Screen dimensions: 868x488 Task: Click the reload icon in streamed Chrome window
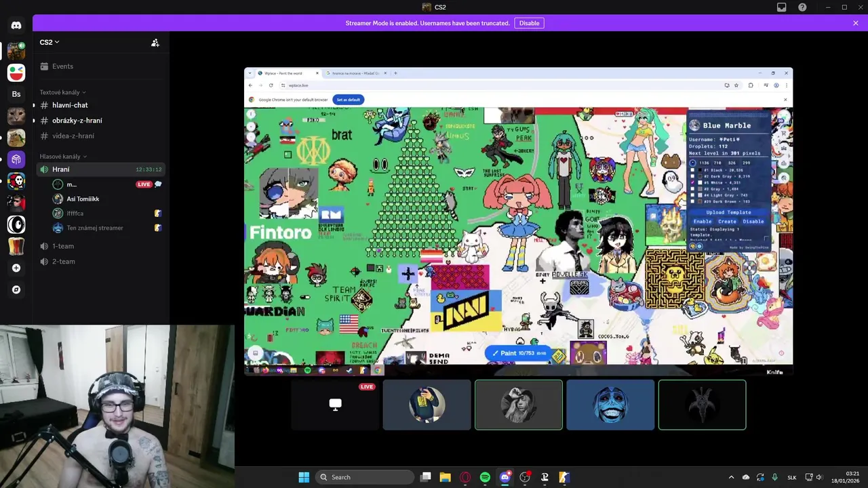coord(271,85)
